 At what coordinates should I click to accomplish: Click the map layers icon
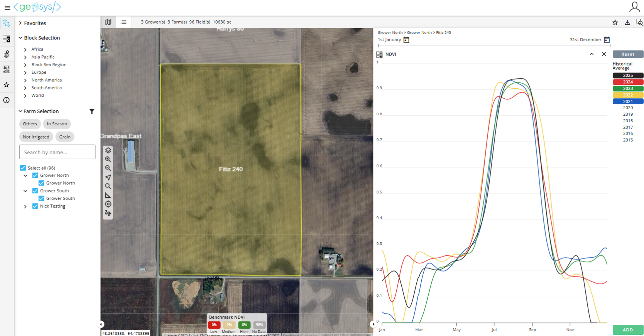(108, 150)
